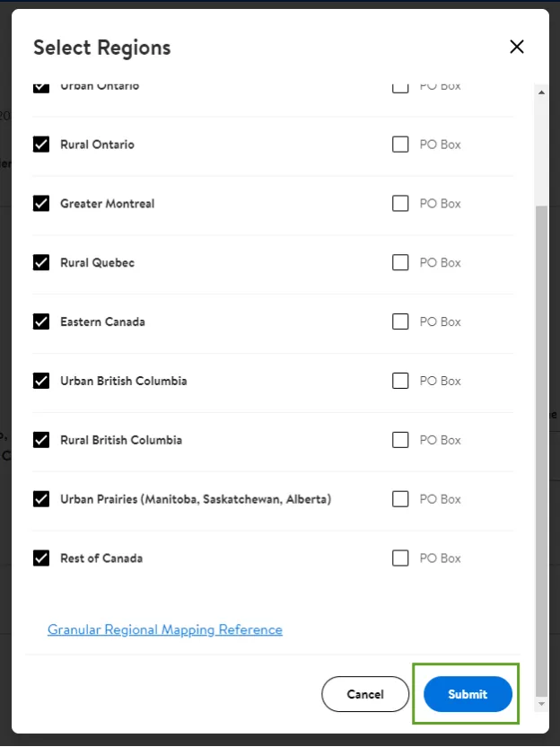Uncheck the Urban Prairies region checkbox
Image resolution: width=560 pixels, height=747 pixels.
click(41, 499)
